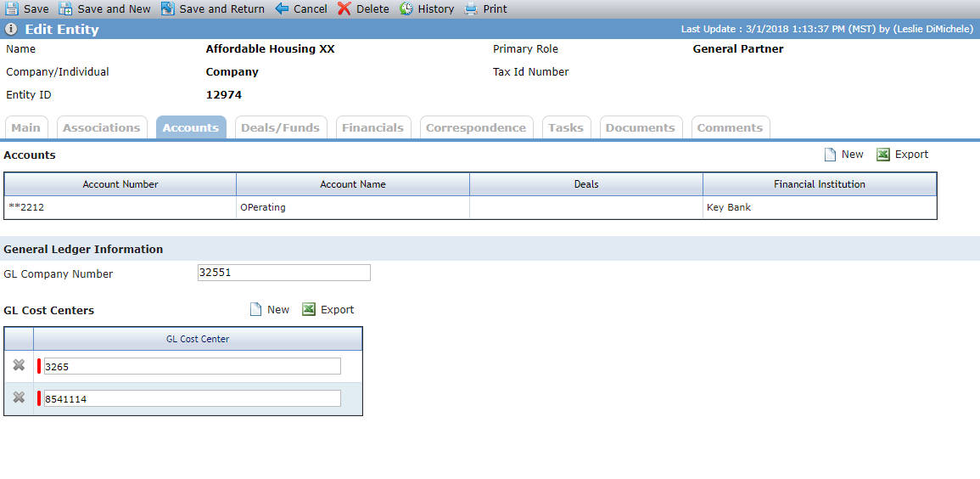
Task: Export the Accounts table to Excel
Action: point(903,155)
